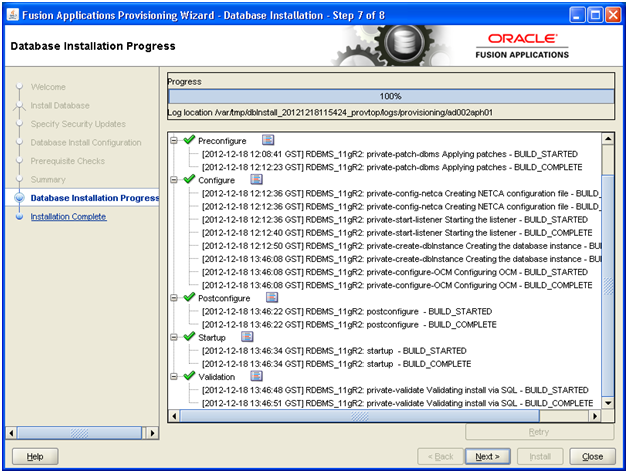This screenshot has height=473, width=628.
Task: Click the log pane vertical scrollbar thumb
Action: point(608,285)
